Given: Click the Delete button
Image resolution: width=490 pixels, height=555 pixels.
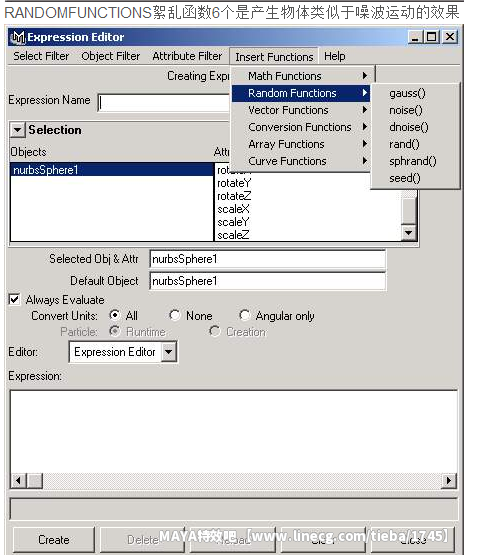Looking at the screenshot, I should point(142,540).
